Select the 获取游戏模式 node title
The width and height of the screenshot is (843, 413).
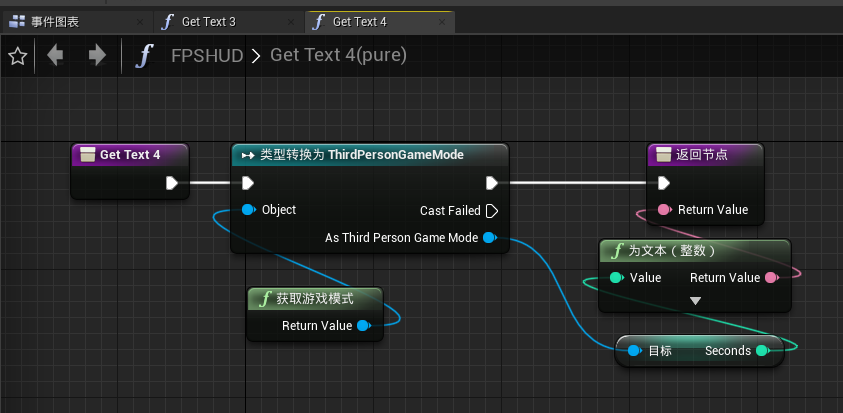[x=315, y=298]
